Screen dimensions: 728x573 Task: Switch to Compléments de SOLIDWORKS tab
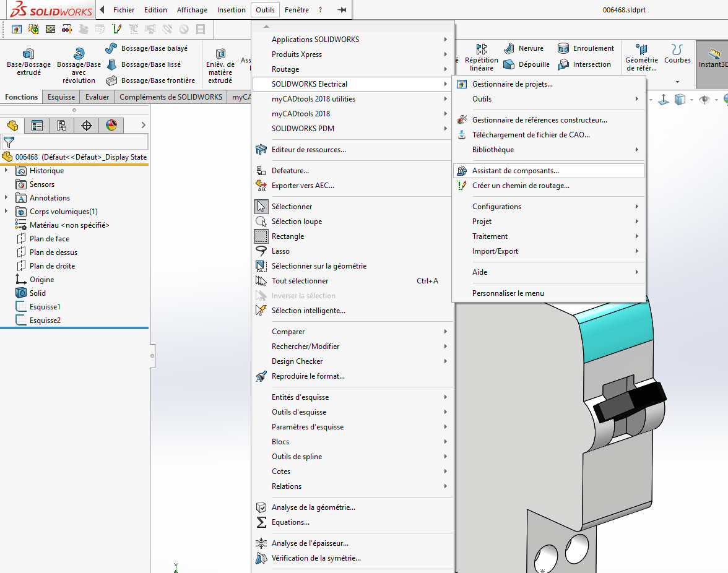[x=171, y=97]
